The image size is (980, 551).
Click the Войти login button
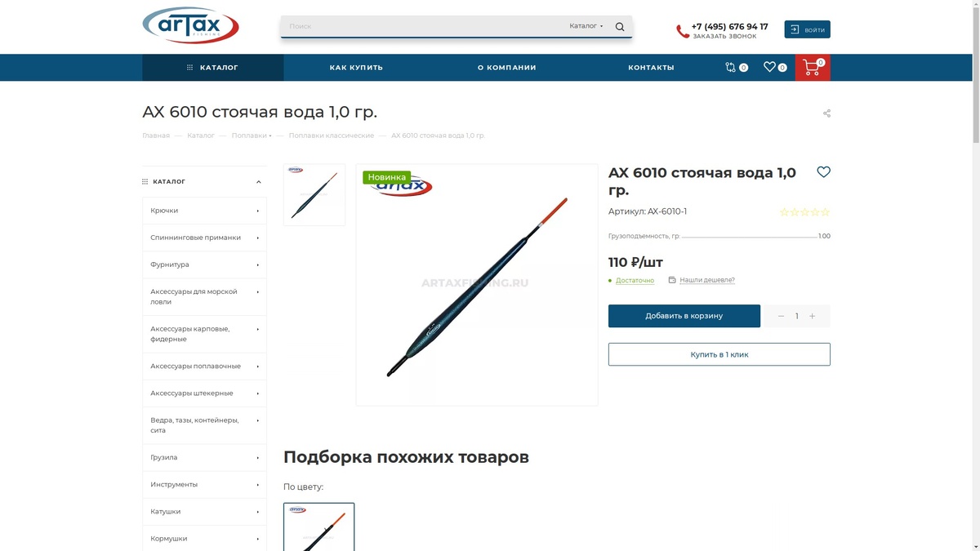coord(807,29)
